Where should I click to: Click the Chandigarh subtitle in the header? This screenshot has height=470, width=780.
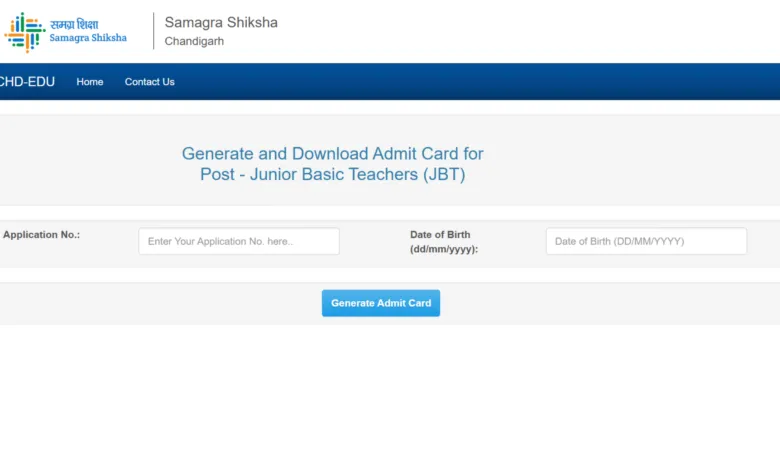click(x=194, y=42)
